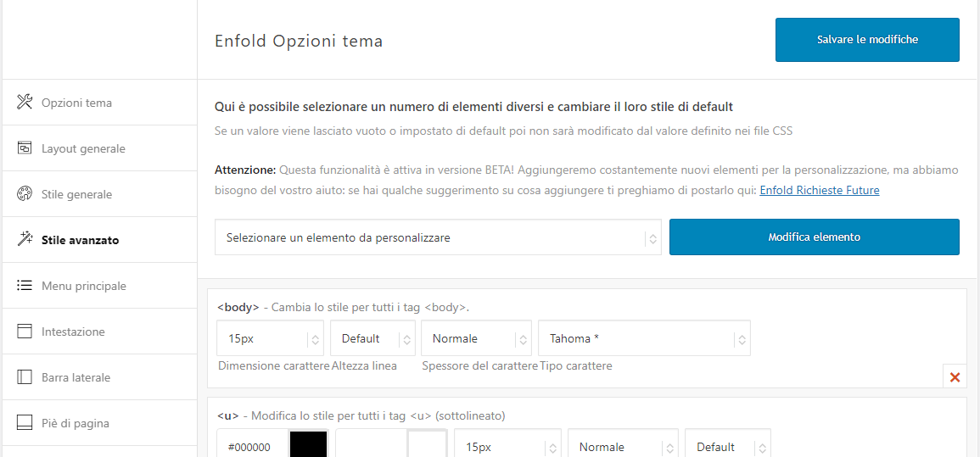Open the Barra laterale tab
The image size is (980, 457).
[x=100, y=377]
